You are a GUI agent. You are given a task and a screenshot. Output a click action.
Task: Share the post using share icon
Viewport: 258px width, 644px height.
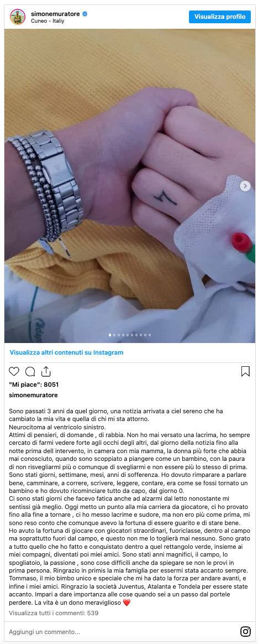point(46,372)
